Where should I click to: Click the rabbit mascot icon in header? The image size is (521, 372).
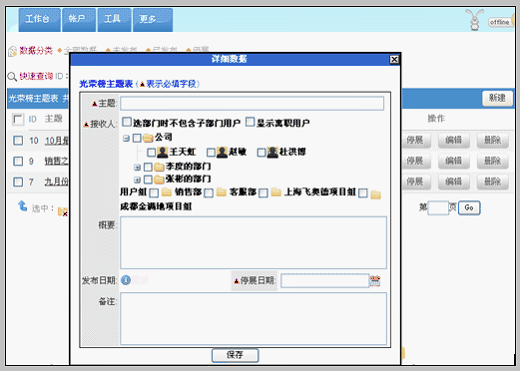click(x=474, y=20)
